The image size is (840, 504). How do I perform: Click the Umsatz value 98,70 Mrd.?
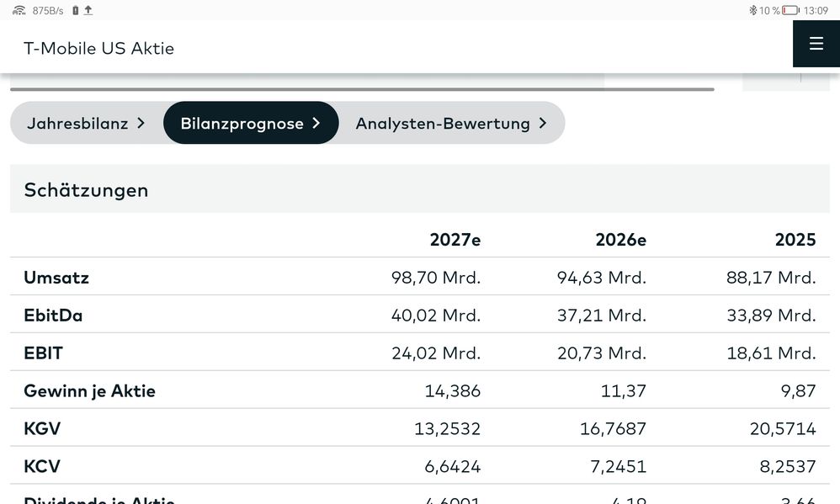(x=436, y=278)
